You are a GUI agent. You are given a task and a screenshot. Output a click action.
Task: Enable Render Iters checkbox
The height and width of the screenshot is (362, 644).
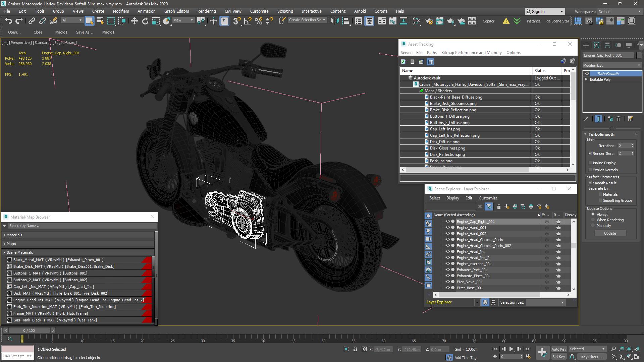(590, 154)
